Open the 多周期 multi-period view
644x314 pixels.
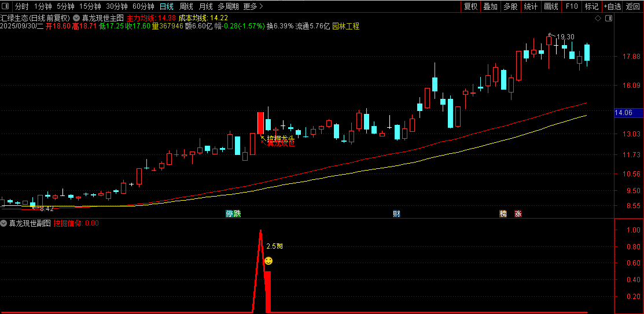click(x=228, y=6)
